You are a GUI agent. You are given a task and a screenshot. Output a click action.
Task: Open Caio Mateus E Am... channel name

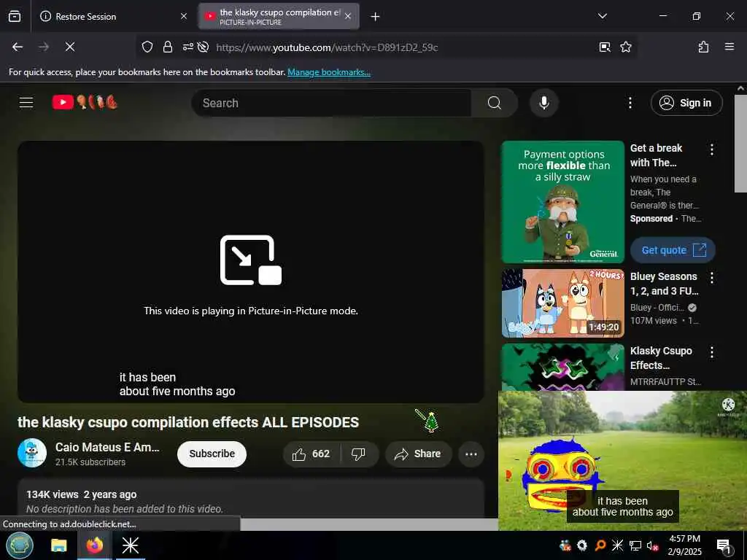(x=107, y=447)
